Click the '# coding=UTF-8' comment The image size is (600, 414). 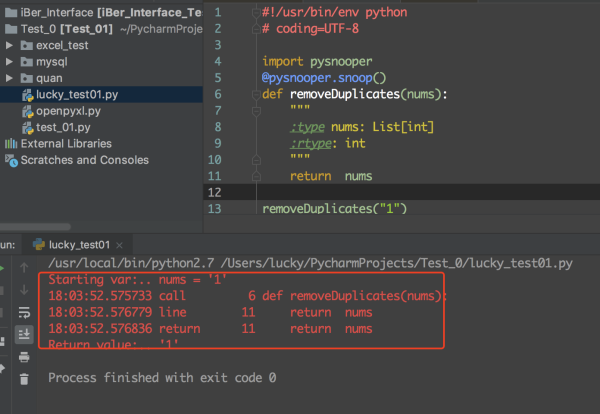click(310, 29)
